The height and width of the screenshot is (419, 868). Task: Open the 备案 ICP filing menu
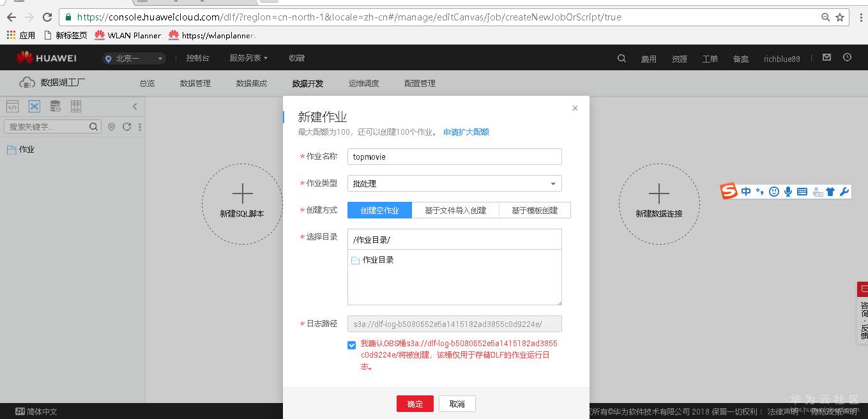coord(741,59)
